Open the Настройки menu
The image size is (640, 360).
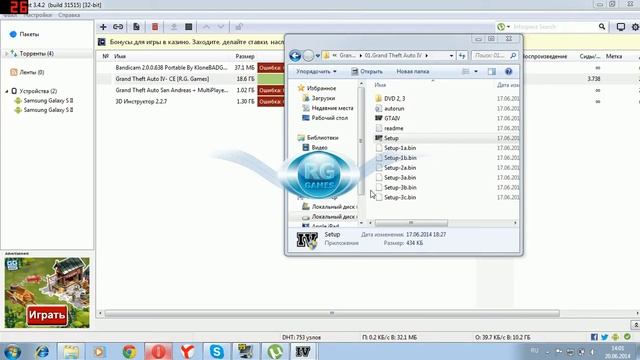point(38,15)
